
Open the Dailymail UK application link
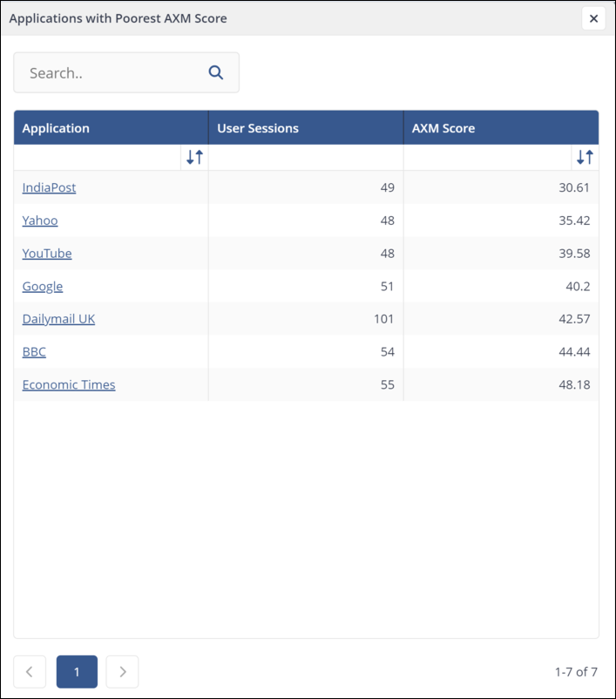coord(58,319)
